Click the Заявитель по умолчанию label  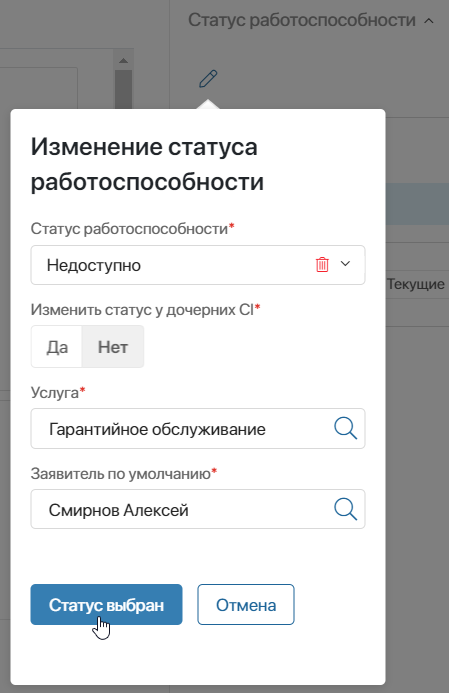click(121, 473)
